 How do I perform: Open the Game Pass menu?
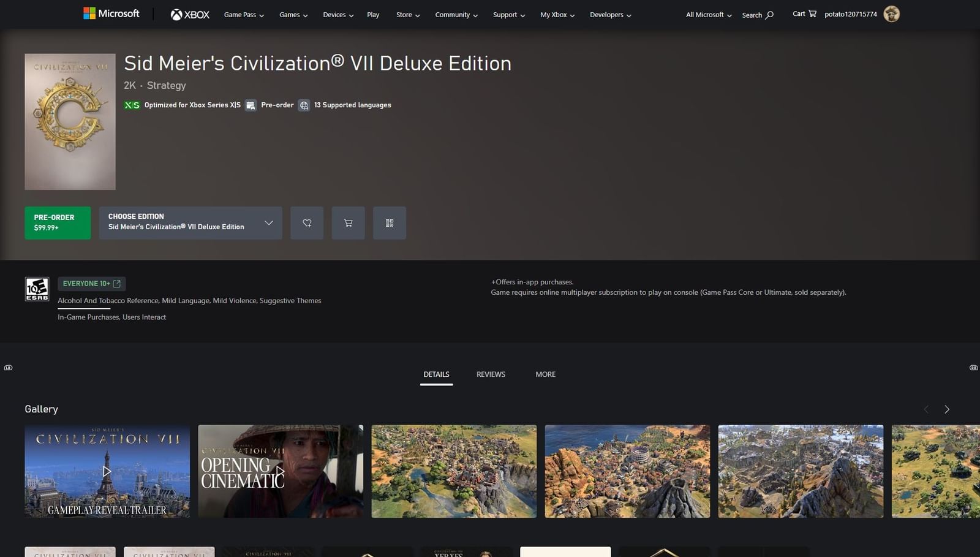click(x=243, y=15)
